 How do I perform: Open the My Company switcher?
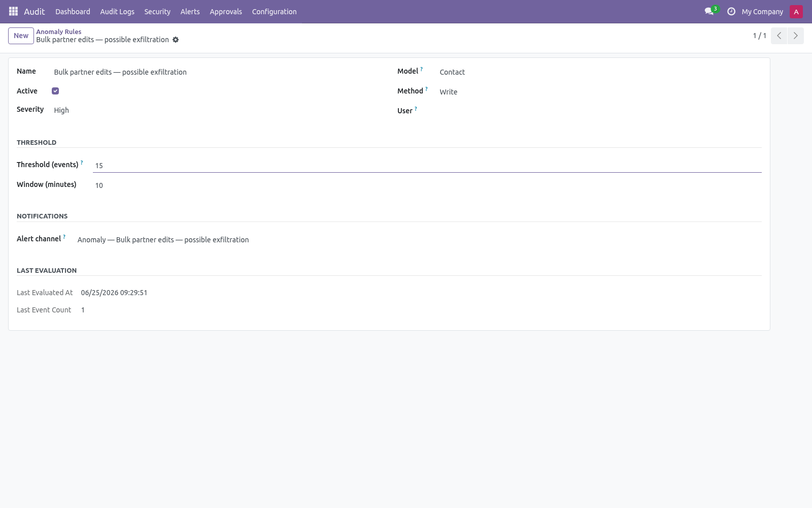pyautogui.click(x=762, y=12)
